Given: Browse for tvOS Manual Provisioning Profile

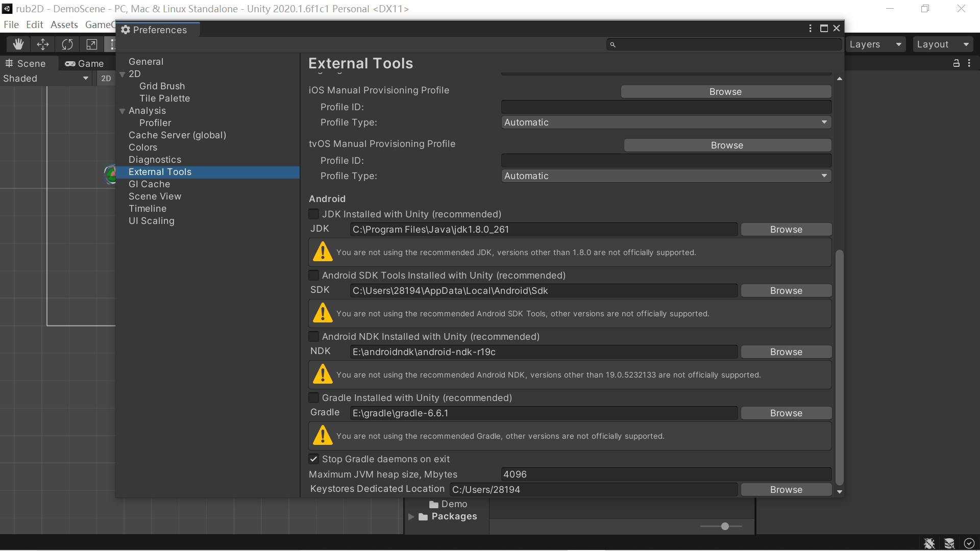Looking at the screenshot, I should click(727, 145).
